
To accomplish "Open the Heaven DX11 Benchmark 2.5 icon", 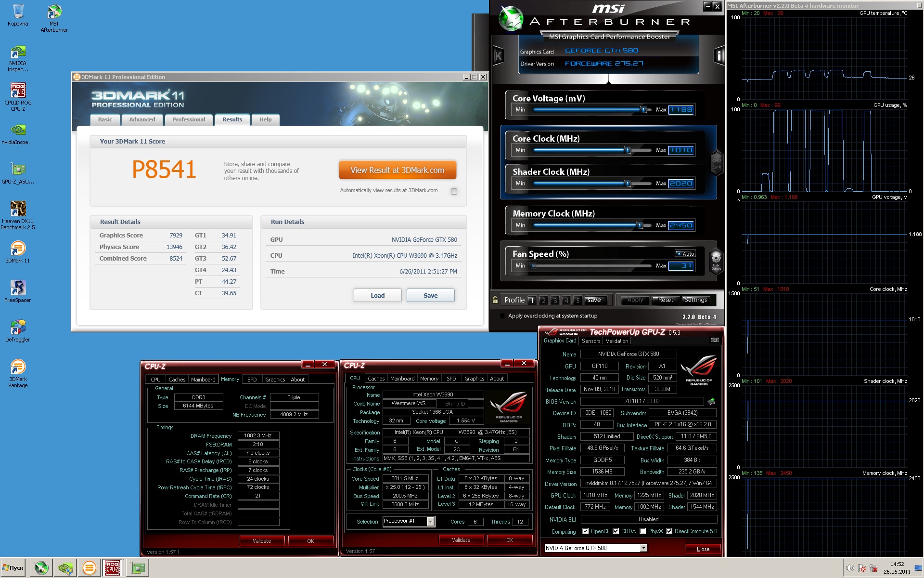I will coord(18,215).
